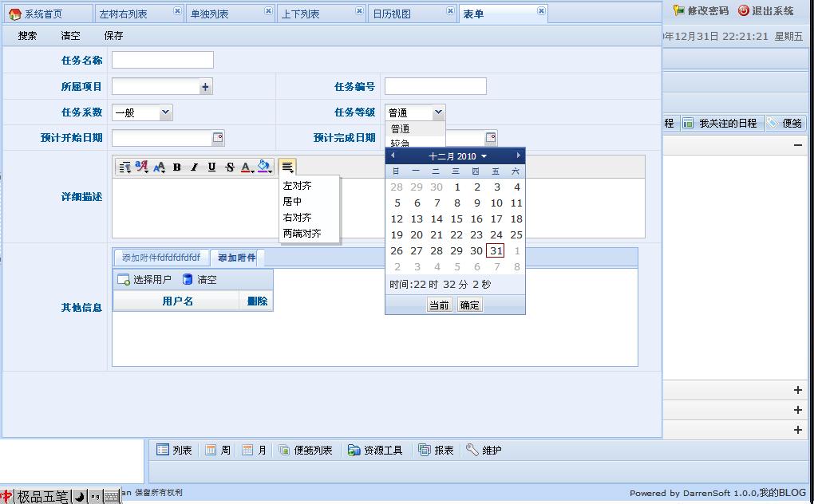Switch to 添加附件fdfdfdfdfdf tab
Image resolution: width=814 pixels, height=504 pixels.
161,258
